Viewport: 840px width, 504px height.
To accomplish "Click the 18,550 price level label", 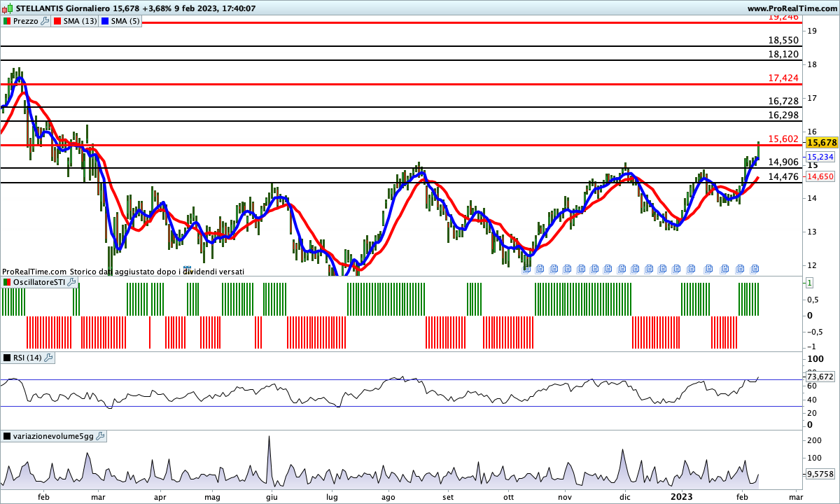I will coord(783,41).
